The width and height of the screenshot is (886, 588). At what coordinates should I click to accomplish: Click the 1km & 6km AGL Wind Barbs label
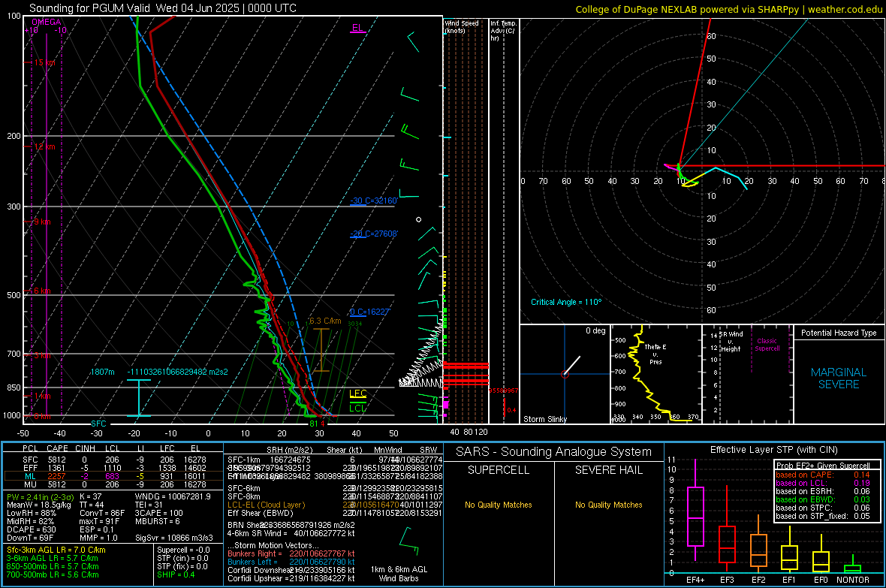tap(399, 574)
